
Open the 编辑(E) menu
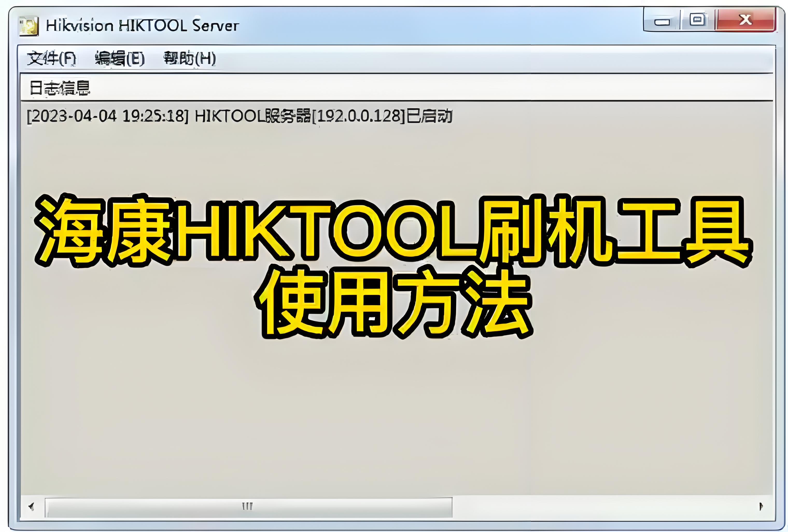point(120,59)
